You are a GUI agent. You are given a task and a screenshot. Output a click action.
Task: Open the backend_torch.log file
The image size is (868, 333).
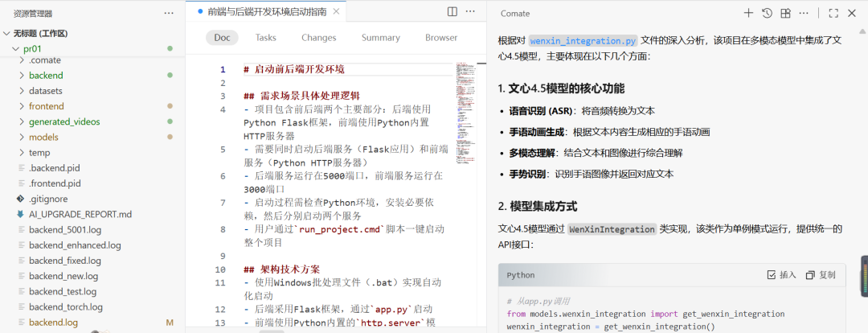coord(66,307)
